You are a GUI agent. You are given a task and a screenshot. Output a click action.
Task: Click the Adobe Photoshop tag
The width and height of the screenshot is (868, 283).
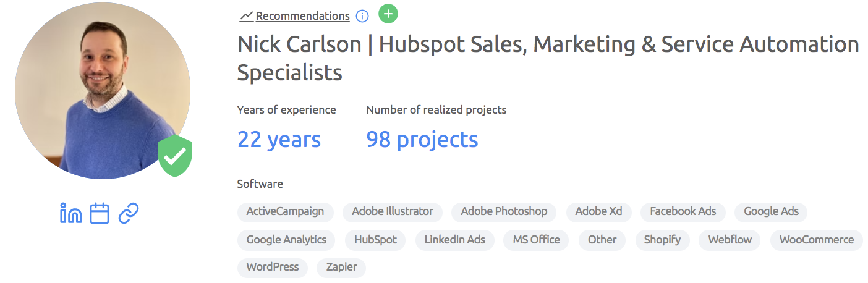pos(504,211)
